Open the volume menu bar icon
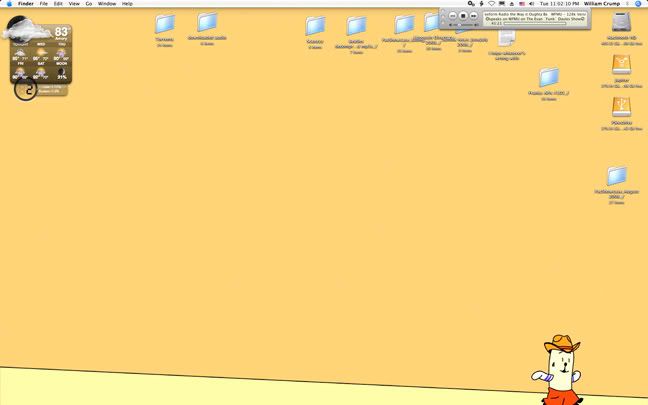 tap(531, 4)
